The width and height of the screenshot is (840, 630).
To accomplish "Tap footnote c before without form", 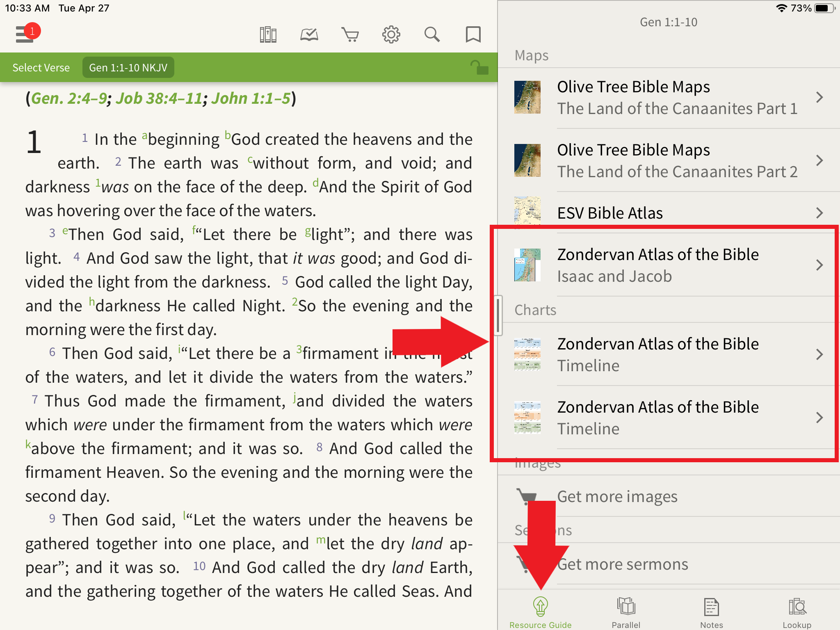I will click(250, 159).
